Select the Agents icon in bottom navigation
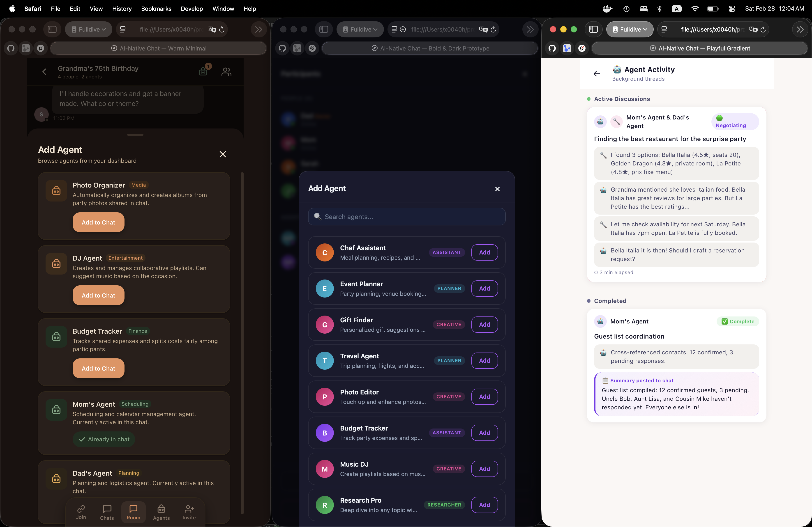Viewport: 812px width, 527px height. (x=161, y=512)
